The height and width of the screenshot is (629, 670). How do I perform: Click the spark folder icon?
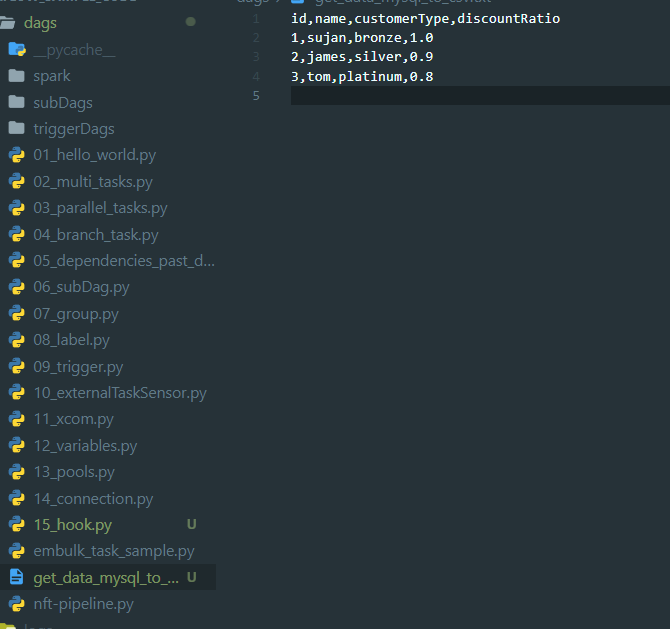(x=16, y=76)
